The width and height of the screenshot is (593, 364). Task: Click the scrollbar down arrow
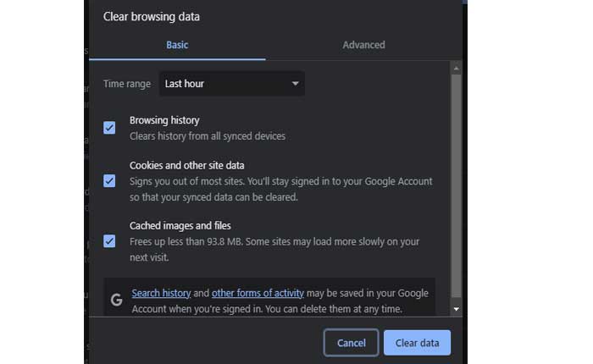tap(457, 310)
